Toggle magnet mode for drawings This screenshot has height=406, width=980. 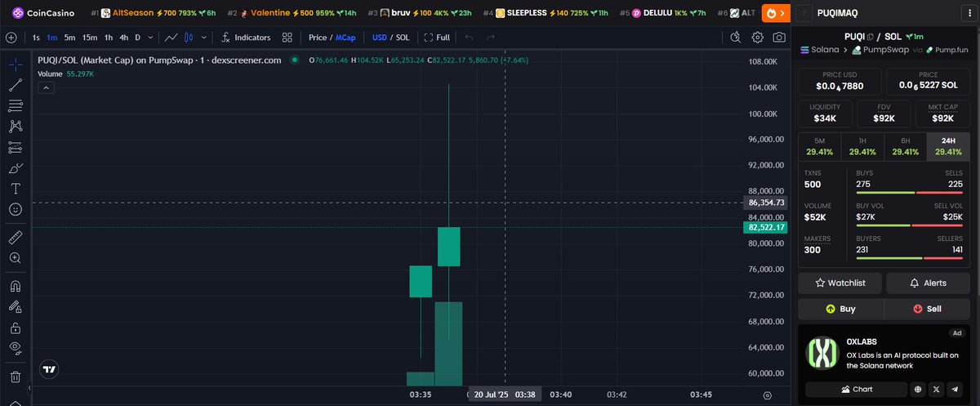coord(15,287)
